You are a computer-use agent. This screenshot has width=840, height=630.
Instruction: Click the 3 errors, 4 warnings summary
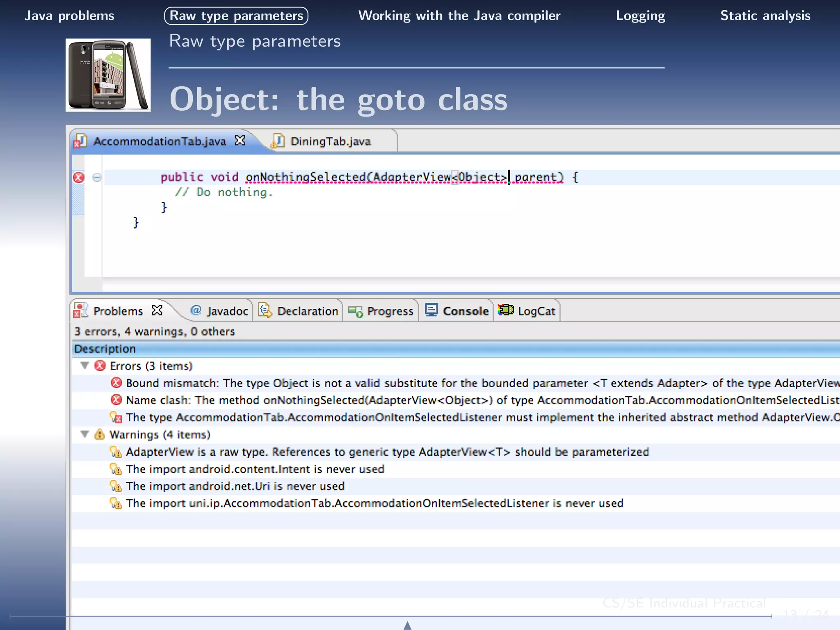(x=155, y=331)
